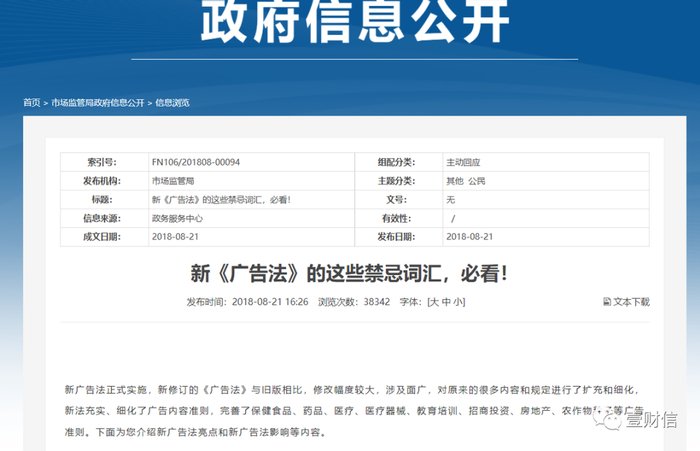Set font size to 小

coord(458,302)
